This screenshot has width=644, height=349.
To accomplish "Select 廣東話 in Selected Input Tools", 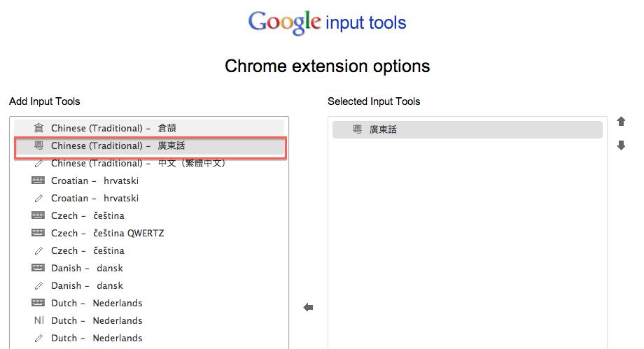I will click(384, 129).
